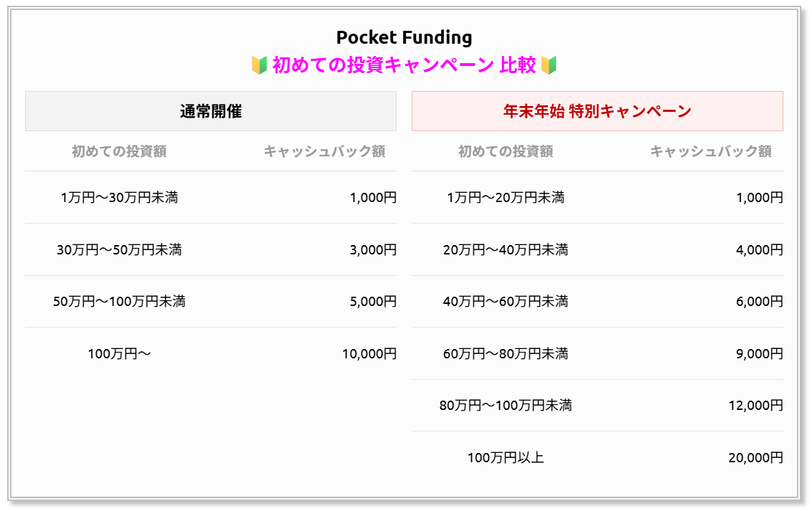Select the 60万円～80万円未満 row

(597, 353)
